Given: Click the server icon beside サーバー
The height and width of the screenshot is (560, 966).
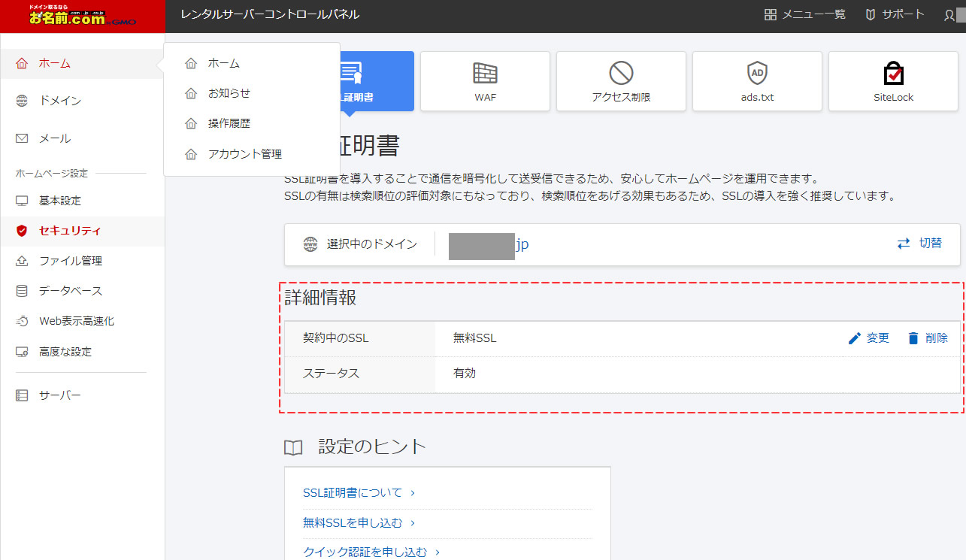Looking at the screenshot, I should 22,395.
